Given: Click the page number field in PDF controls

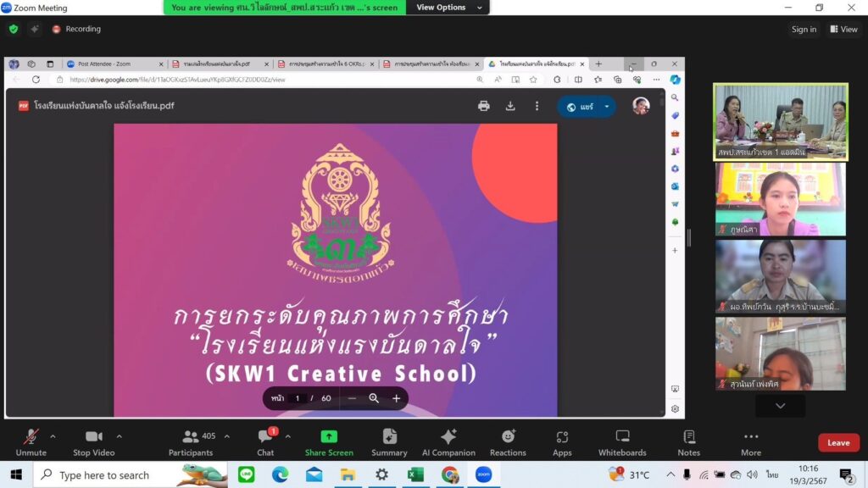Looking at the screenshot, I should coord(298,398).
